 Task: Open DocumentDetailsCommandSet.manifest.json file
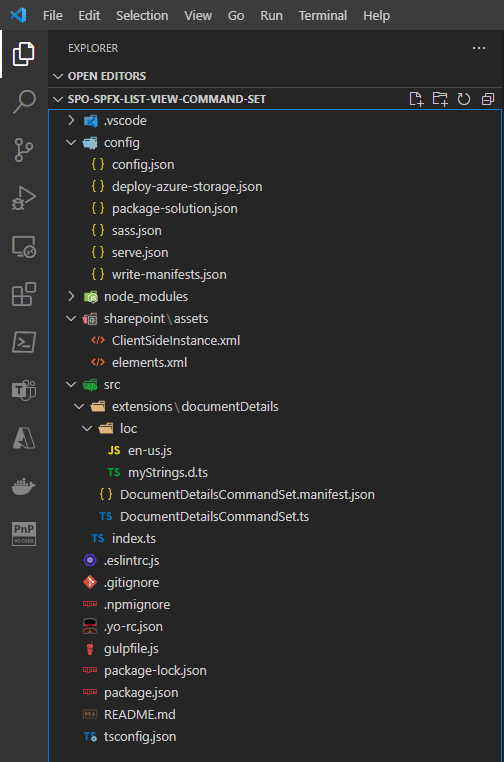[275, 495]
